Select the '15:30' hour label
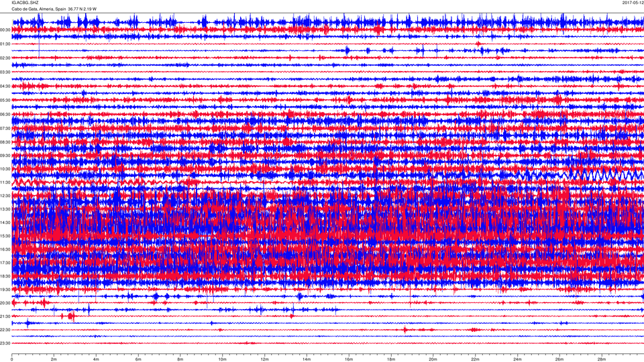 tap(5, 236)
